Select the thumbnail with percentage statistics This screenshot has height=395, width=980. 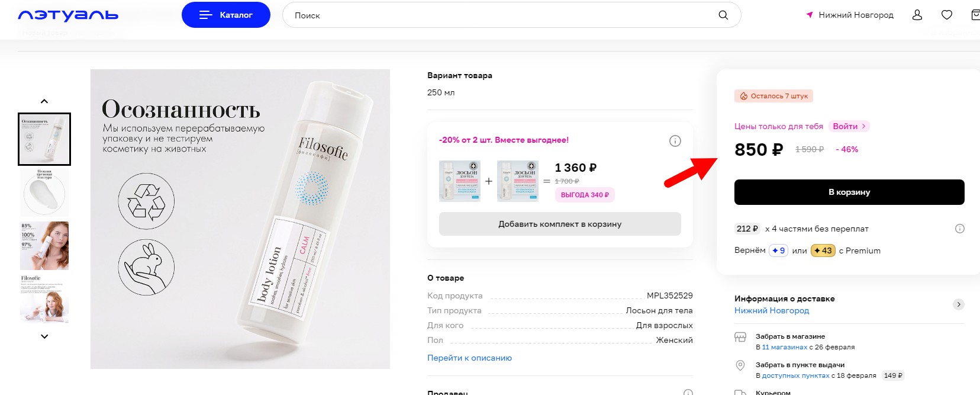[44, 246]
